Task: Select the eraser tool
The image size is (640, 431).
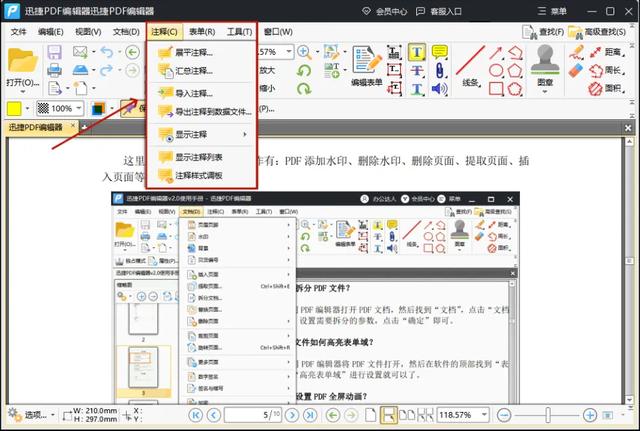Action: tap(576, 70)
